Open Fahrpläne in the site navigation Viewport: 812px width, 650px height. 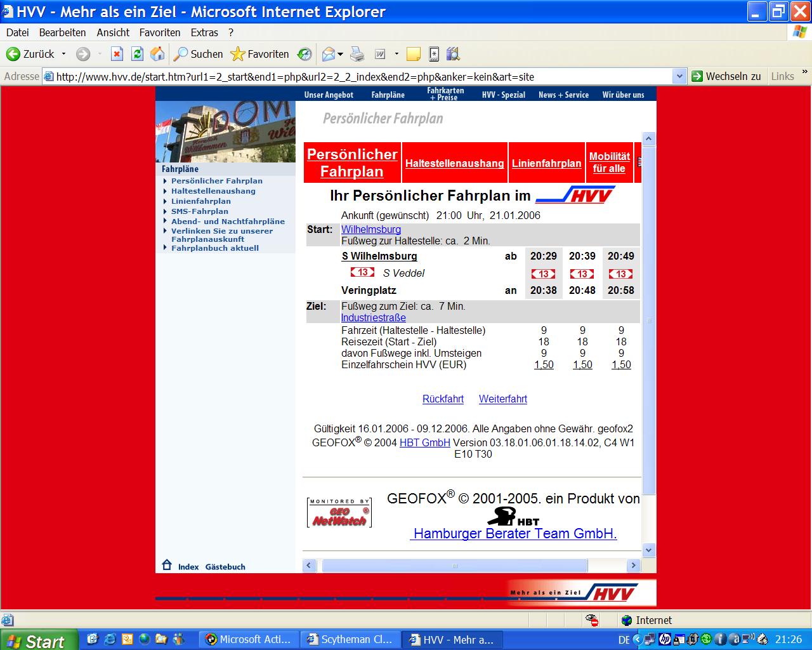388,95
